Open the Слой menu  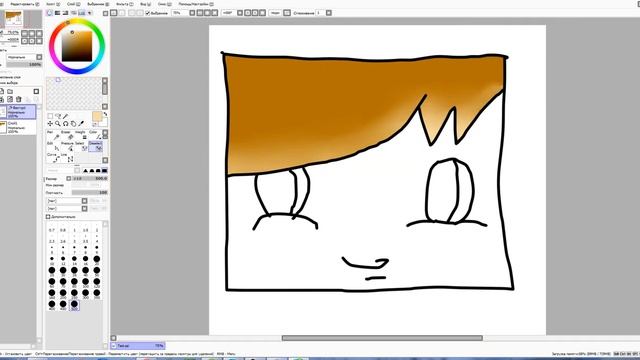coord(73,4)
